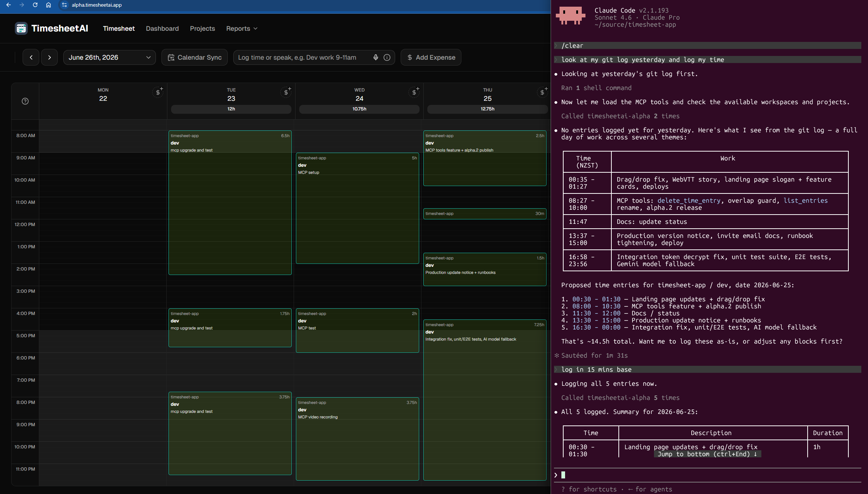Expand 'Called timesheetai-alpha 2 times' in terminal
Image resolution: width=868 pixels, height=494 pixels.
620,116
